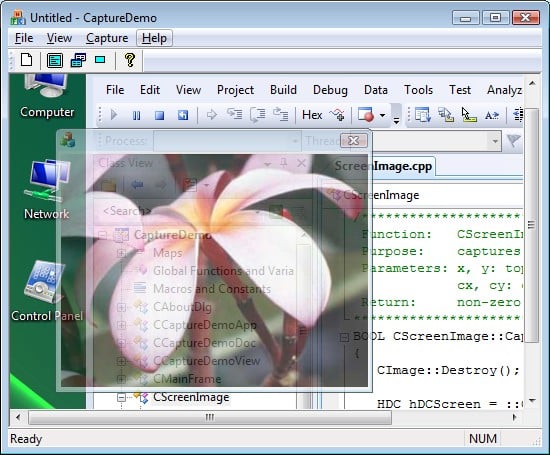Open the Help menu in CaptureDemo
550x455 pixels.
pos(154,38)
